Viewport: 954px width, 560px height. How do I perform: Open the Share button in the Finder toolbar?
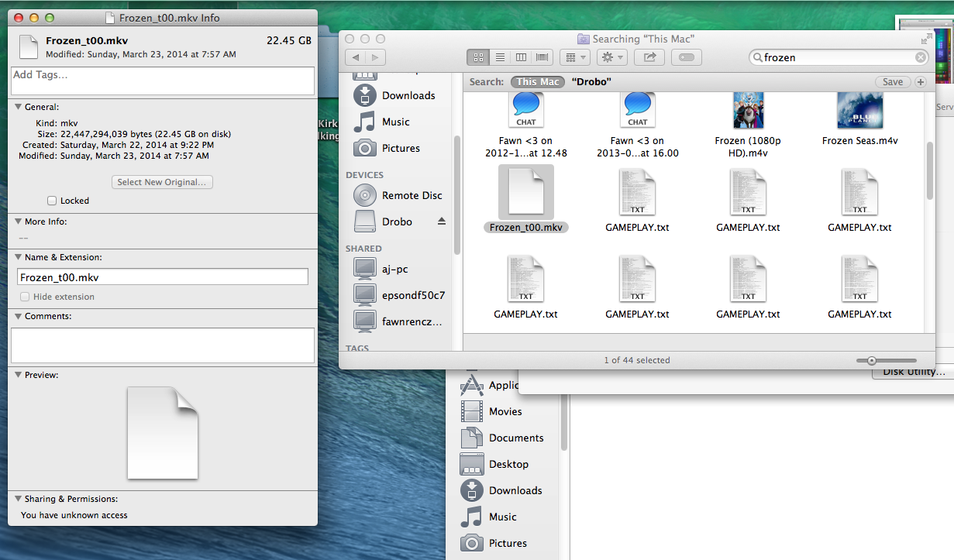(649, 57)
